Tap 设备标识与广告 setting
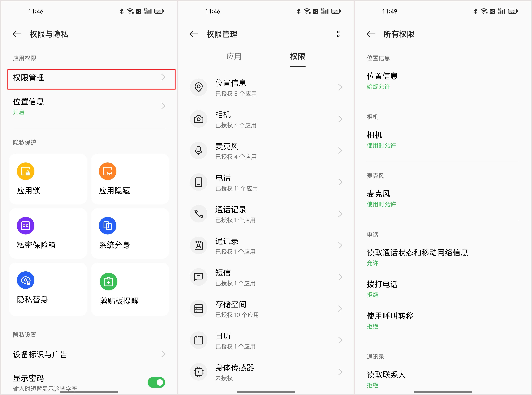The width and height of the screenshot is (532, 395). (89, 354)
